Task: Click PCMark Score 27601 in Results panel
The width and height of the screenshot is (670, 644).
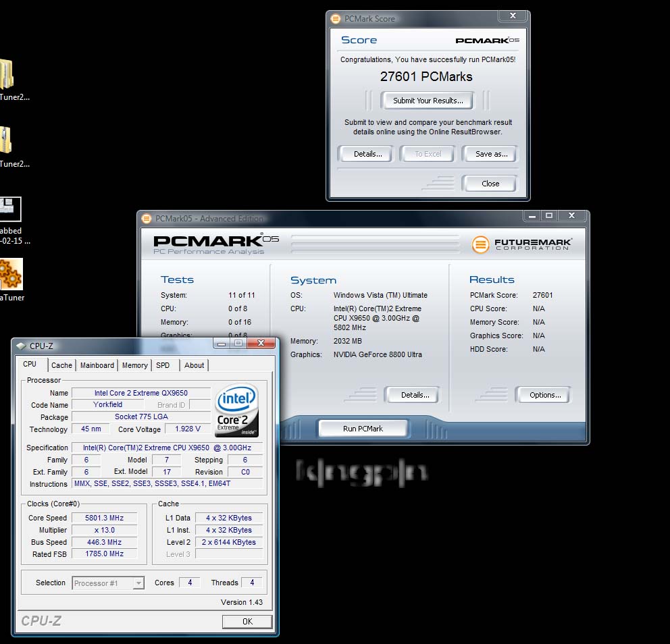Action: 542,295
